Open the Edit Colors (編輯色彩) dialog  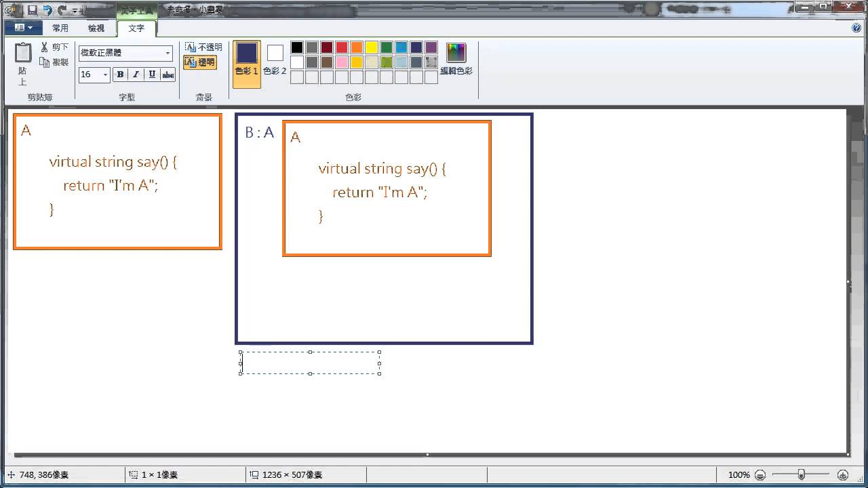tap(456, 59)
